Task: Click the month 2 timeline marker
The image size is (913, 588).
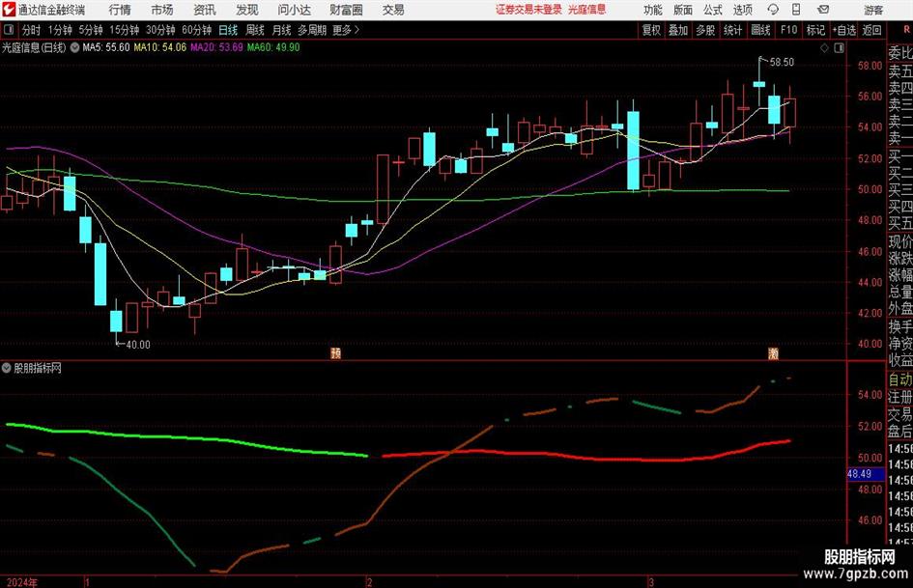Action: pyautogui.click(x=369, y=582)
